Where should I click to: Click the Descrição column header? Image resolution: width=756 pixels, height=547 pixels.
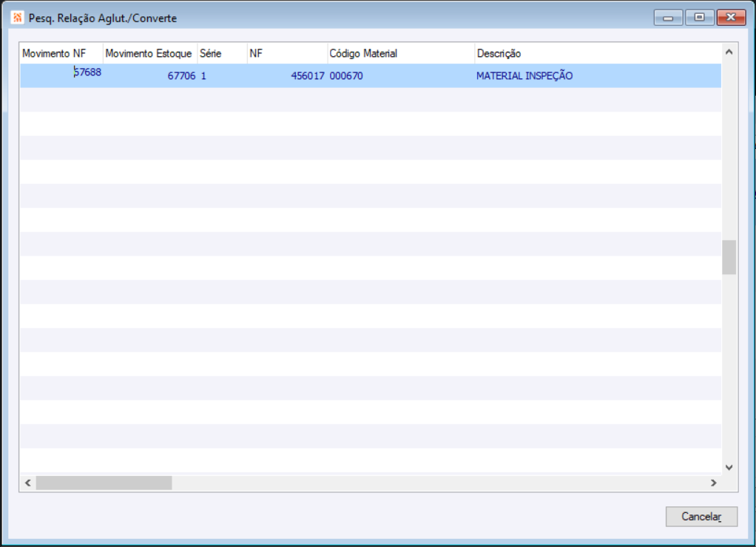pyautogui.click(x=598, y=53)
